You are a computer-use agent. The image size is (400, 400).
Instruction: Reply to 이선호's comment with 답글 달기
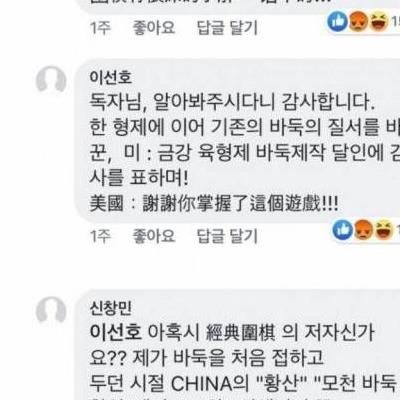pyautogui.click(x=227, y=236)
